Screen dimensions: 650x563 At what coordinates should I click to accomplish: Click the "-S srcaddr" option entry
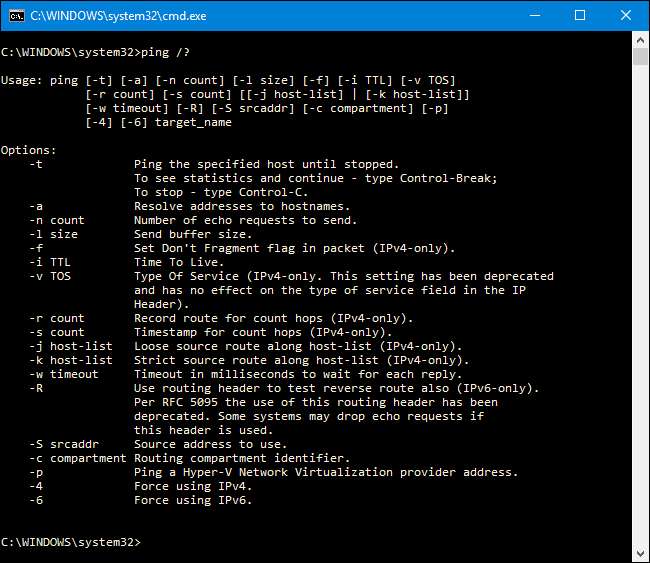point(64,444)
